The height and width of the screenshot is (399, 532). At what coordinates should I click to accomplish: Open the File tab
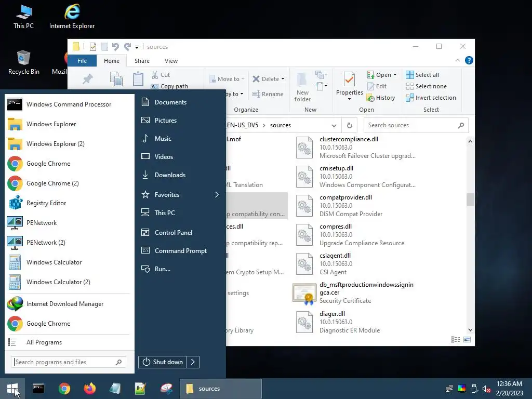click(x=82, y=61)
